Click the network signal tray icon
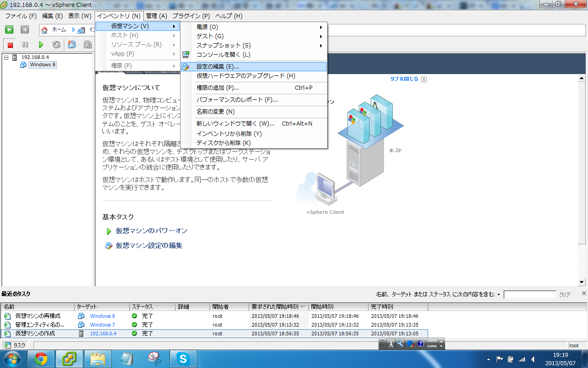The image size is (588, 368). (521, 359)
